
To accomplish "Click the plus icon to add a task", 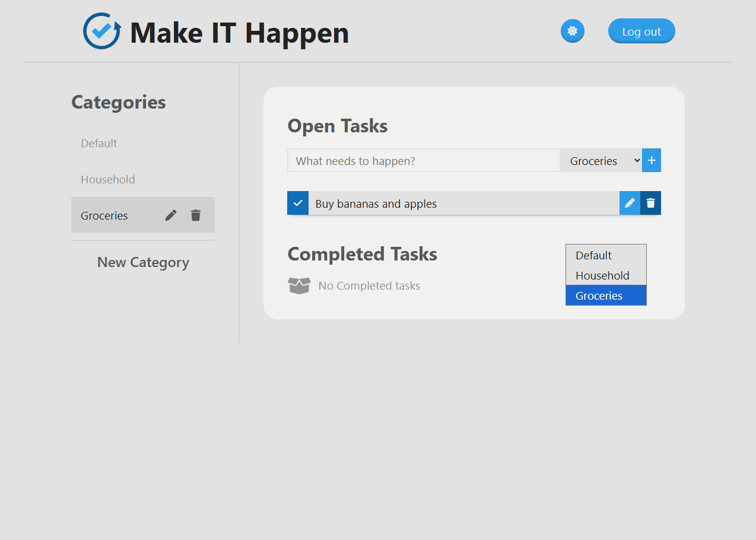I will coord(651,160).
